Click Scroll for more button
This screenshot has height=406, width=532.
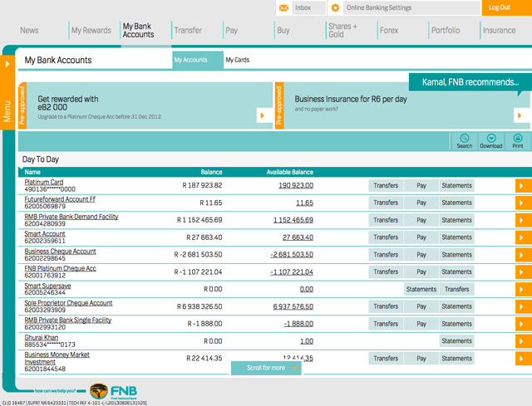(267, 368)
